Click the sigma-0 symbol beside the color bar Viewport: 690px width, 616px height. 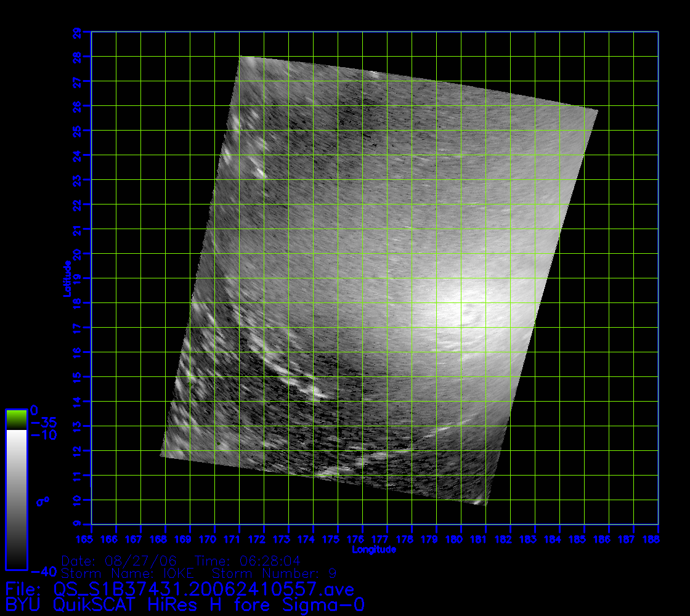point(43,501)
